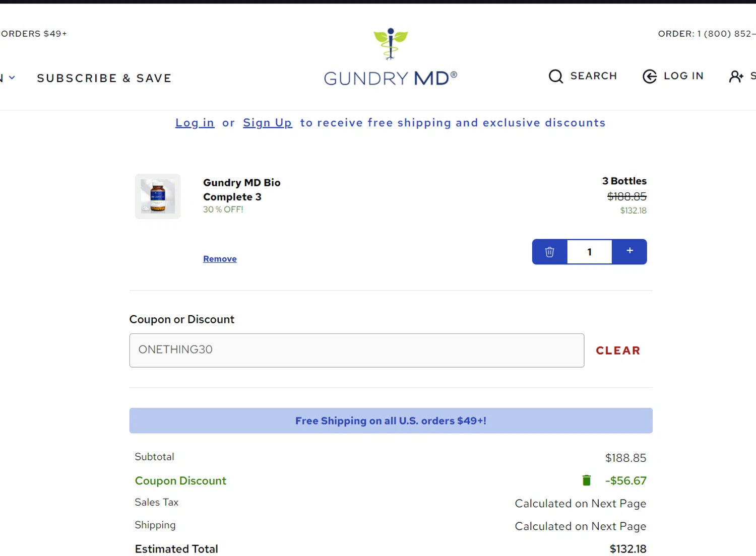This screenshot has height=556, width=756.
Task: Remove coupon via green trash icon
Action: (x=587, y=480)
